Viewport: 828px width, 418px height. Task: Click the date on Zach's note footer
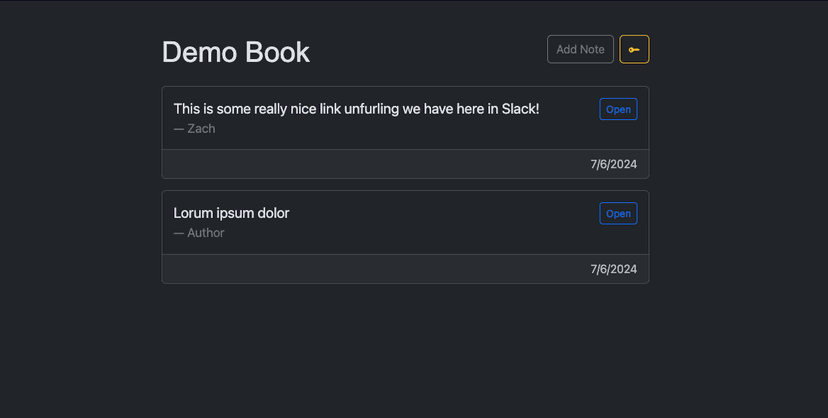(613, 164)
